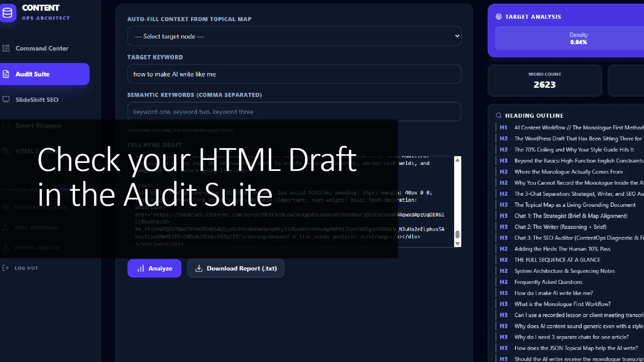Viewport: 644px width, 362px height.
Task: Go to SlideShift SEO page
Action: click(x=37, y=100)
